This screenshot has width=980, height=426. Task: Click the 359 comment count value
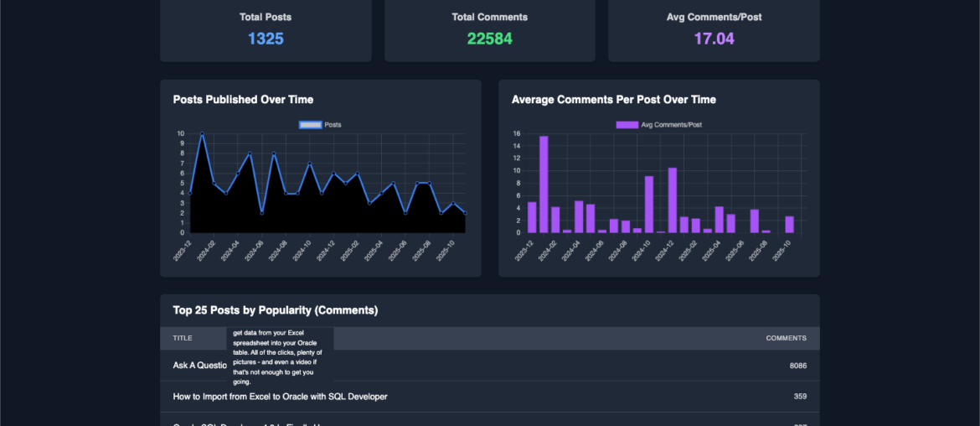pyautogui.click(x=800, y=396)
